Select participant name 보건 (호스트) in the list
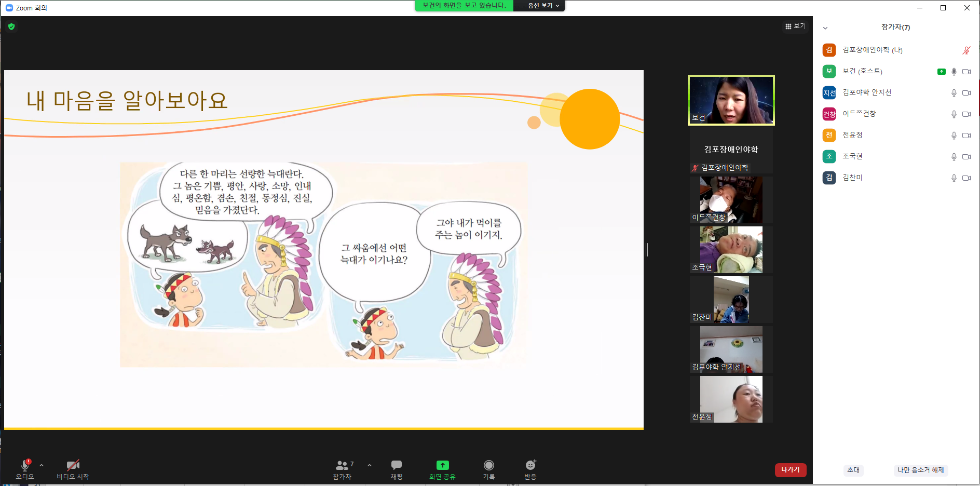The width and height of the screenshot is (980, 486). [863, 71]
